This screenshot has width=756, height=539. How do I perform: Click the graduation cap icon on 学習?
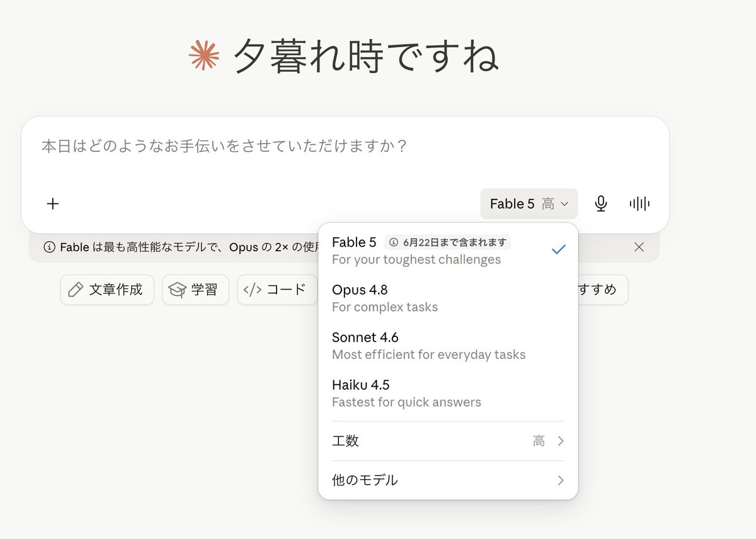point(178,290)
